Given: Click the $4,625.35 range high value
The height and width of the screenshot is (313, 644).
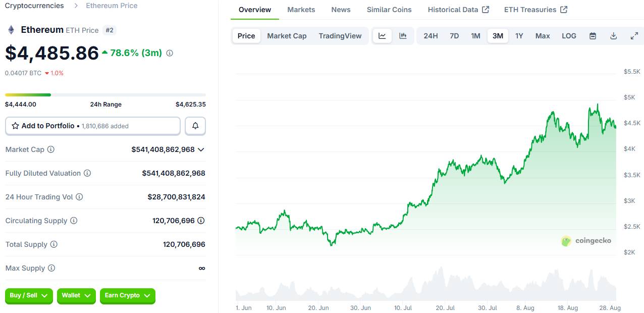Looking at the screenshot, I should [190, 105].
